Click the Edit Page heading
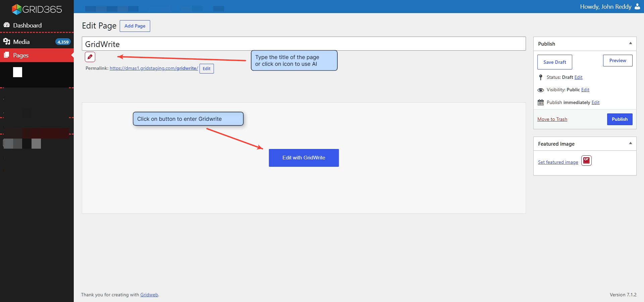644x302 pixels. click(x=99, y=26)
